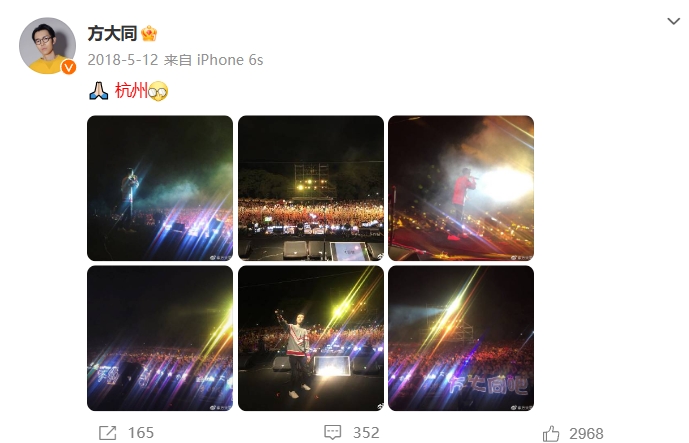Open the green smoke singer photo

[160, 188]
